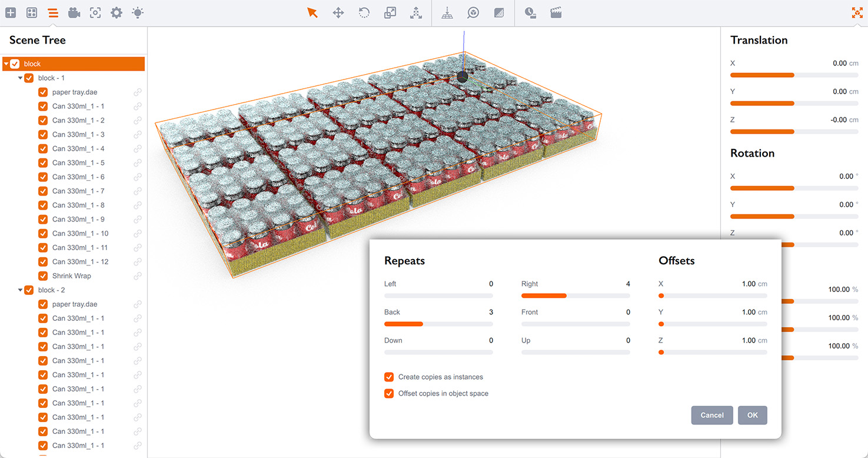Click the Rotation X value 0.00

pyautogui.click(x=846, y=176)
